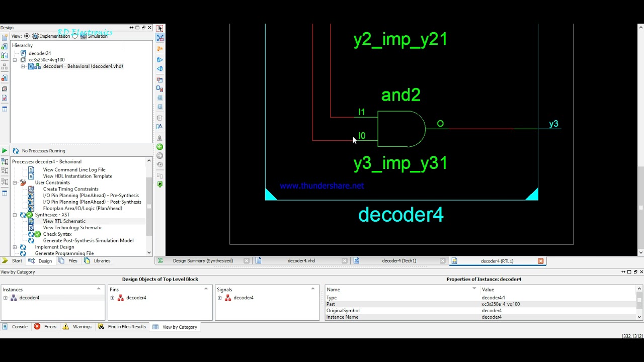644x362 pixels.
Task: Select the Simulation view radio button
Action: click(74, 36)
